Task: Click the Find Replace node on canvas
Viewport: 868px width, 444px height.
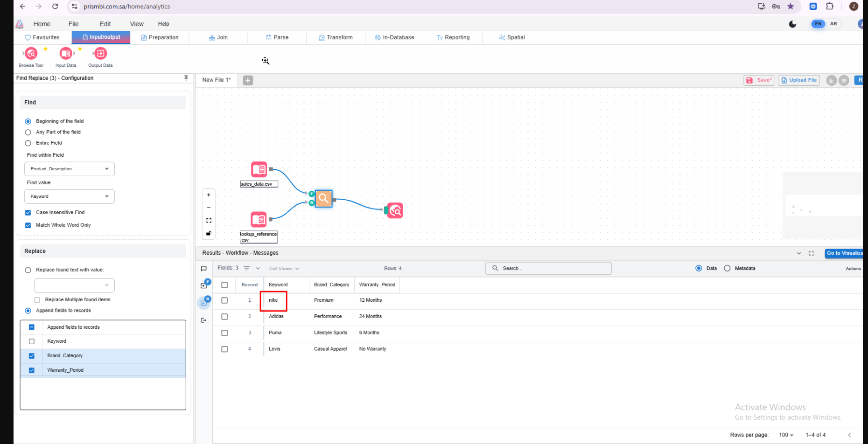Action: click(323, 199)
